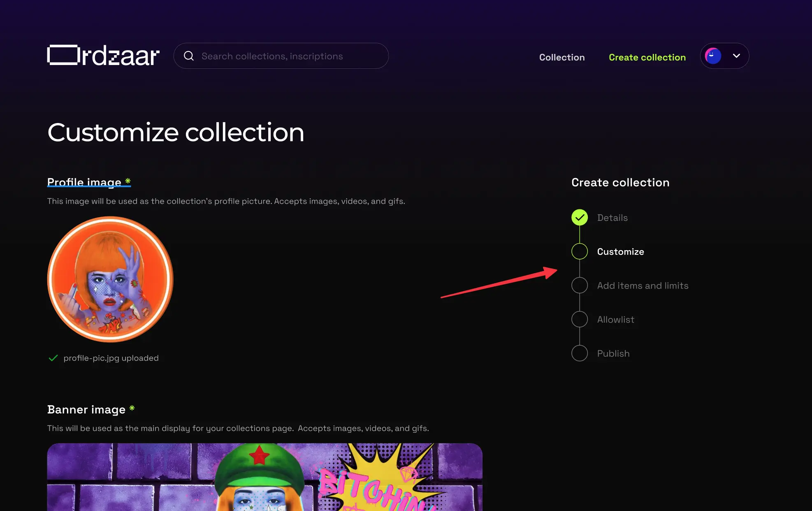Viewport: 812px width, 511px height.
Task: Click the green checkmark beside profile-pic.jpg uploaded
Action: click(53, 358)
